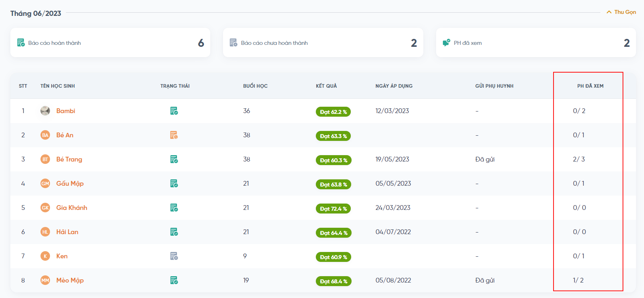
Task: Click the Đạt 62.2 % result badge
Action: pos(333,112)
